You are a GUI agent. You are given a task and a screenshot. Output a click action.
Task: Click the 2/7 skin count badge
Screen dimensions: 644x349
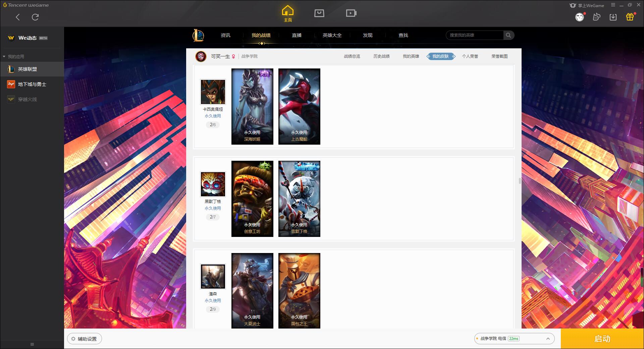pyautogui.click(x=213, y=217)
